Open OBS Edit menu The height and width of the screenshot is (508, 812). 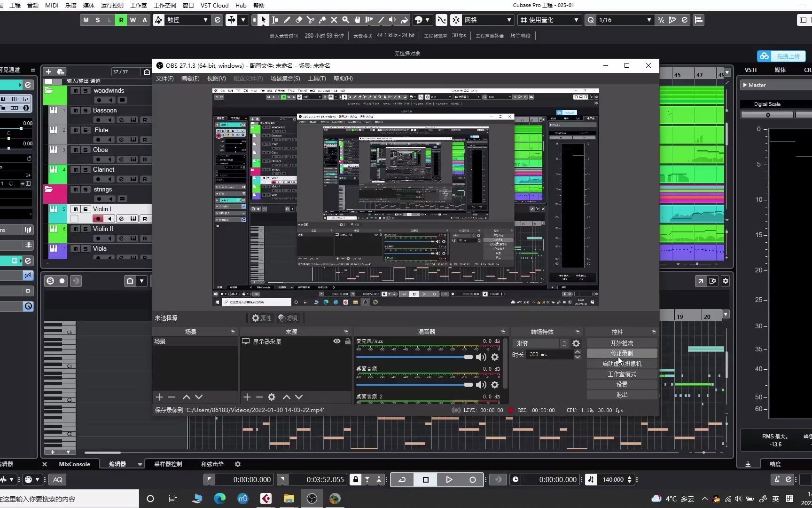point(190,79)
